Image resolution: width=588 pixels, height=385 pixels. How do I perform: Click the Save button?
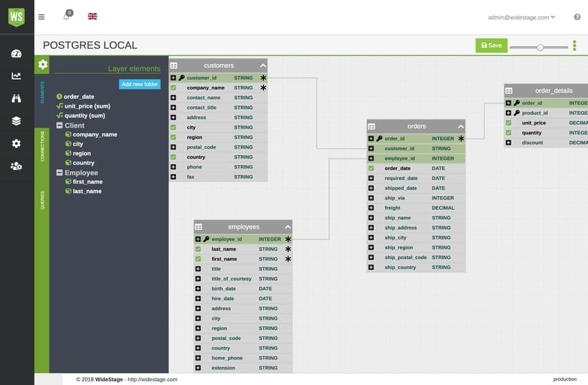tap(491, 46)
